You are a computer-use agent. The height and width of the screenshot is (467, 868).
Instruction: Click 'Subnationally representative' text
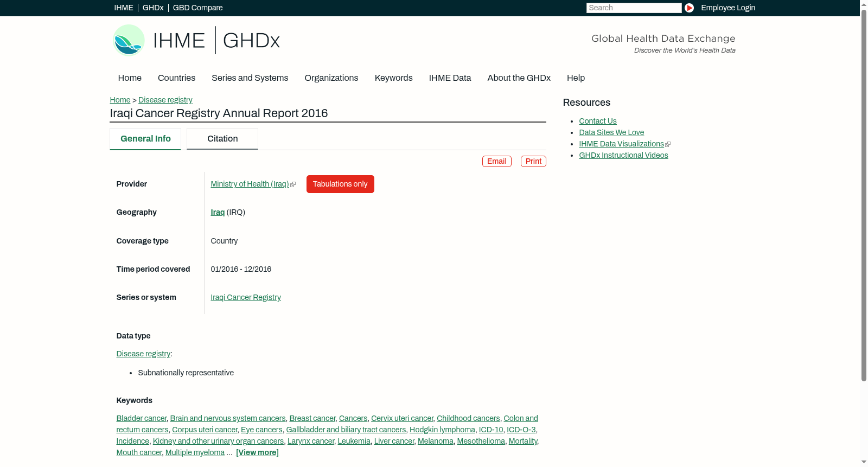186,373
